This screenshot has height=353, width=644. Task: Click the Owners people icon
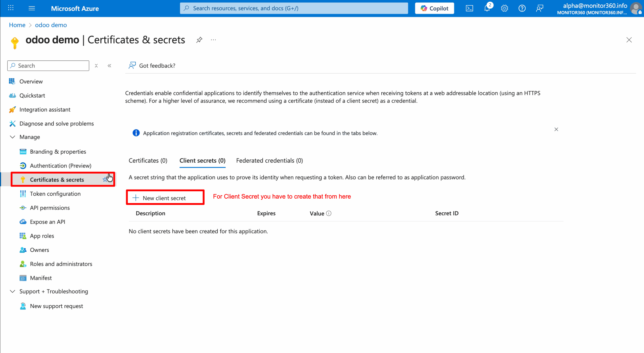pos(23,250)
